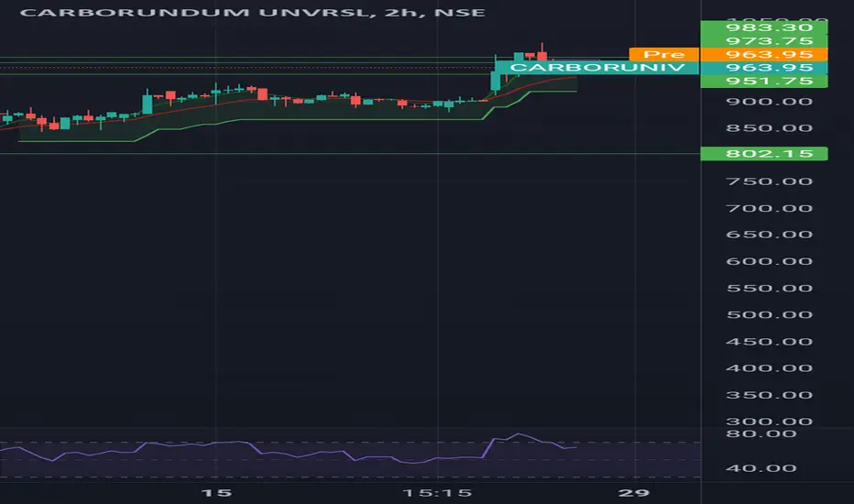854x504 pixels.
Task: Click the 700.00 price axis value
Action: [769, 208]
